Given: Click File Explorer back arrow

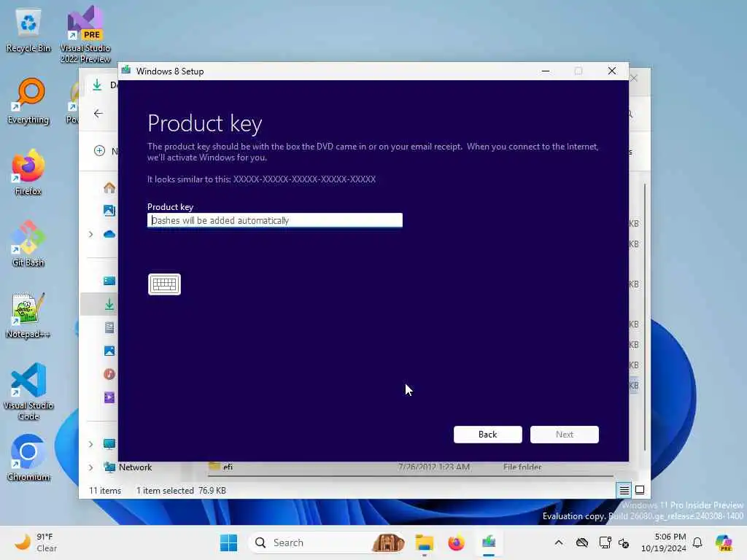Looking at the screenshot, I should (98, 113).
